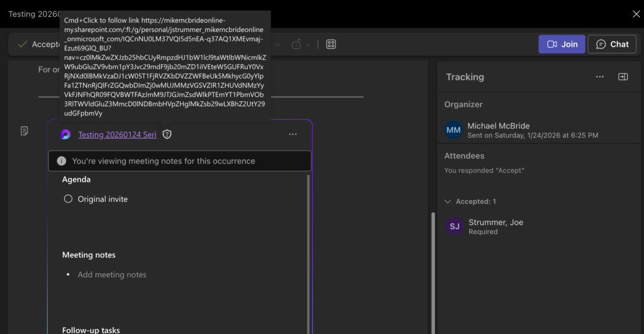Open the meeting Chat
The width and height of the screenshot is (644, 334).
[612, 44]
